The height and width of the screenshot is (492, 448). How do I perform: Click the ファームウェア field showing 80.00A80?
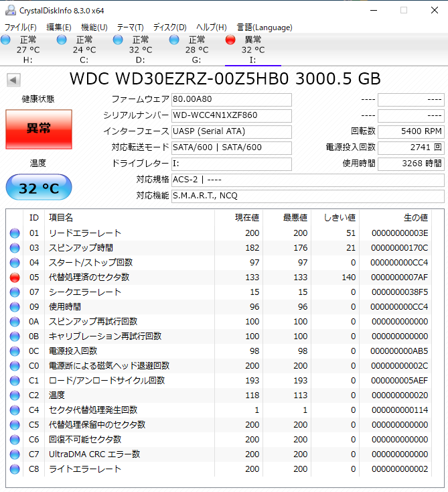[231, 99]
